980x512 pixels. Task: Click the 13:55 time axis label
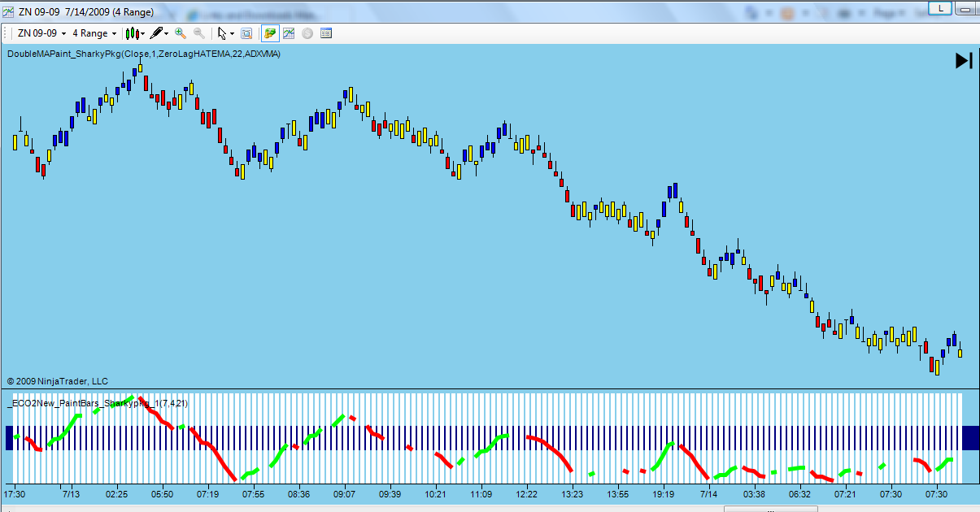617,494
